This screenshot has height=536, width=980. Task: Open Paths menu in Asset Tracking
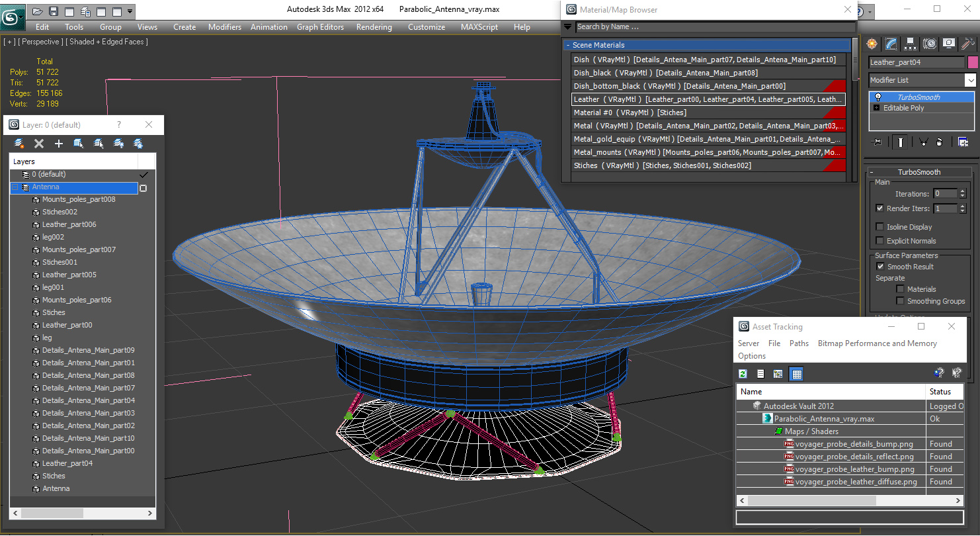[x=799, y=343]
